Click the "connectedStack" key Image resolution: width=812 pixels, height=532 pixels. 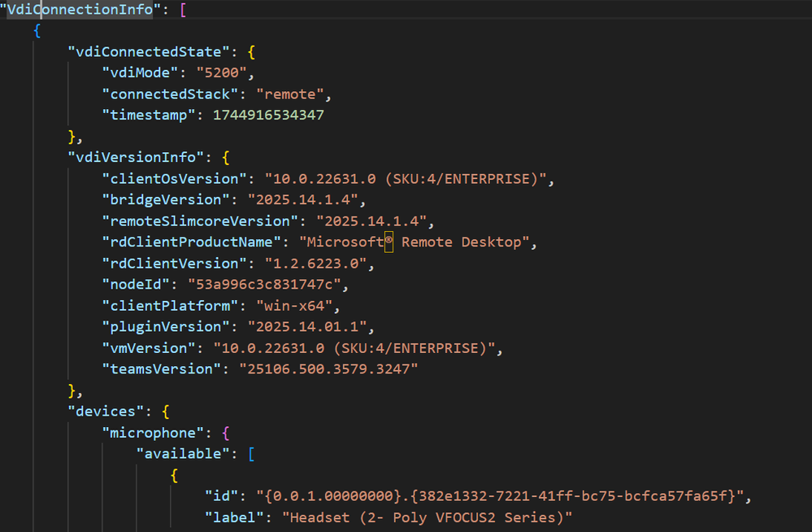(x=170, y=94)
